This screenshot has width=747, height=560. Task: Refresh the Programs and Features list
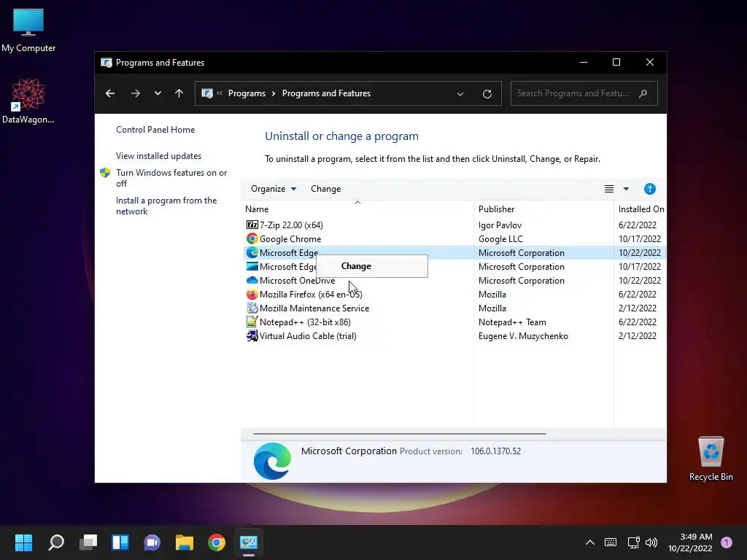tap(487, 94)
